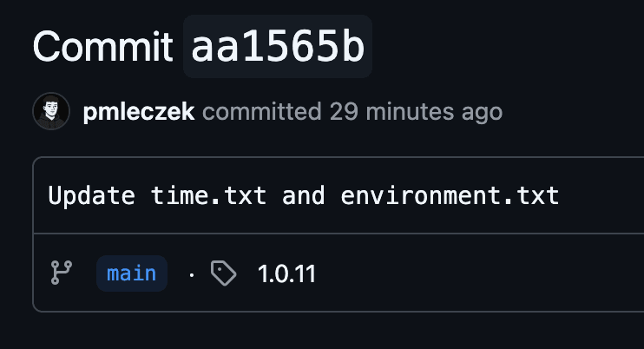Click pmleczek's avatar image

click(x=51, y=112)
